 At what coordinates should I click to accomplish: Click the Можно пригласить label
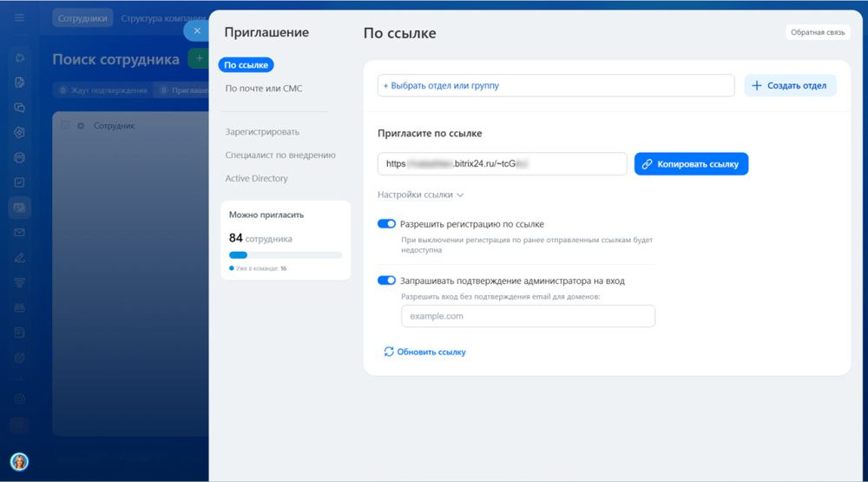[x=266, y=215]
